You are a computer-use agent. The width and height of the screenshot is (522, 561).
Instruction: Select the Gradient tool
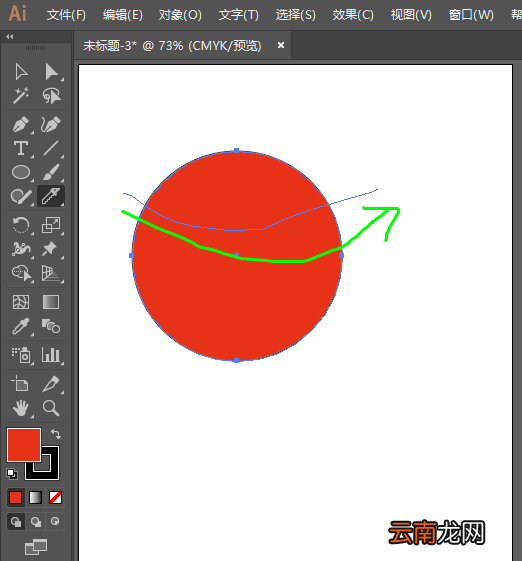coord(51,302)
